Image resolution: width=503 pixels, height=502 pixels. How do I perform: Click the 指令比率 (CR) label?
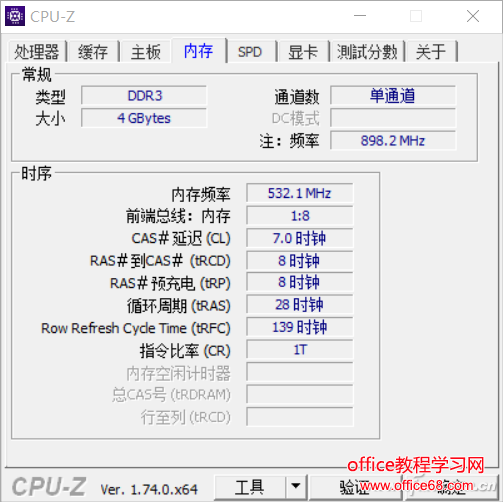pos(185,351)
